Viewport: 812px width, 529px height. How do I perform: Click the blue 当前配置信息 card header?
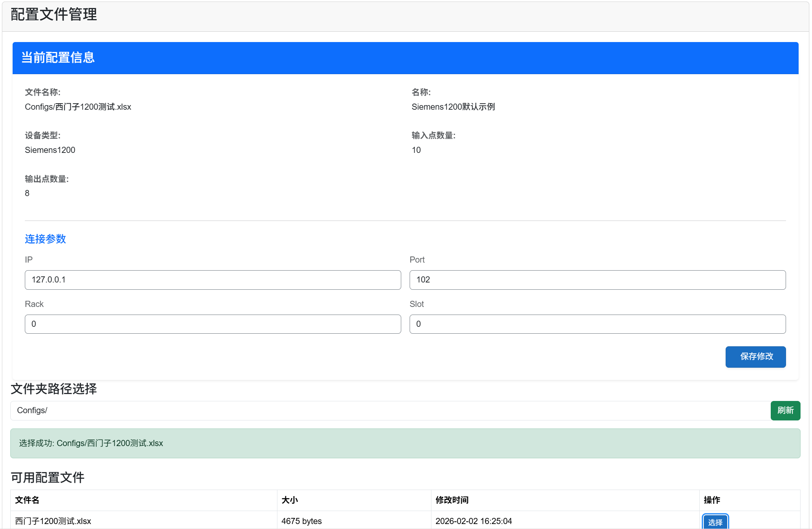click(405, 58)
